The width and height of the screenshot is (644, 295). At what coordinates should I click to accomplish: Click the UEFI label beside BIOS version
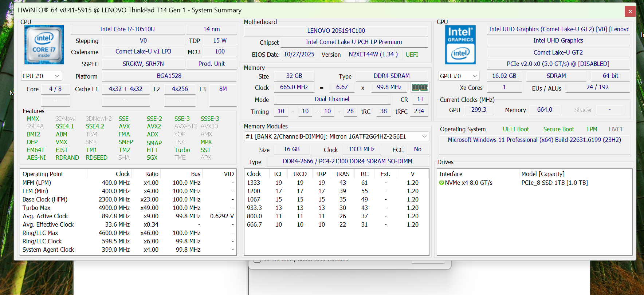pos(412,55)
